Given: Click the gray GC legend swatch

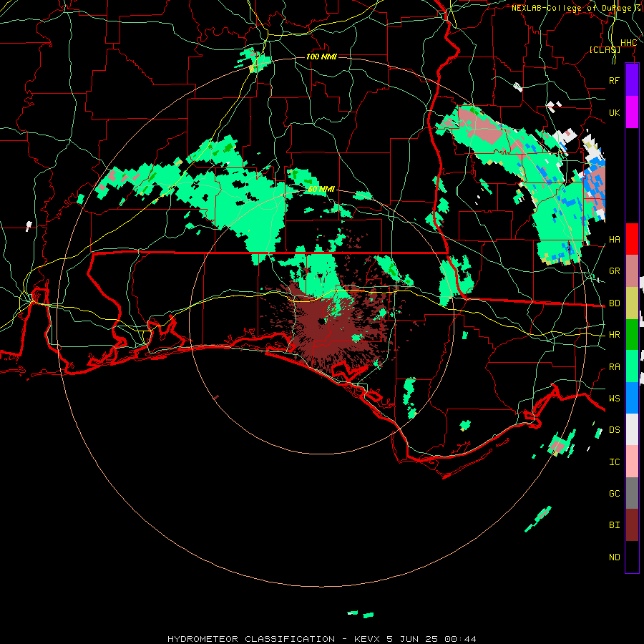Looking at the screenshot, I should [632, 493].
